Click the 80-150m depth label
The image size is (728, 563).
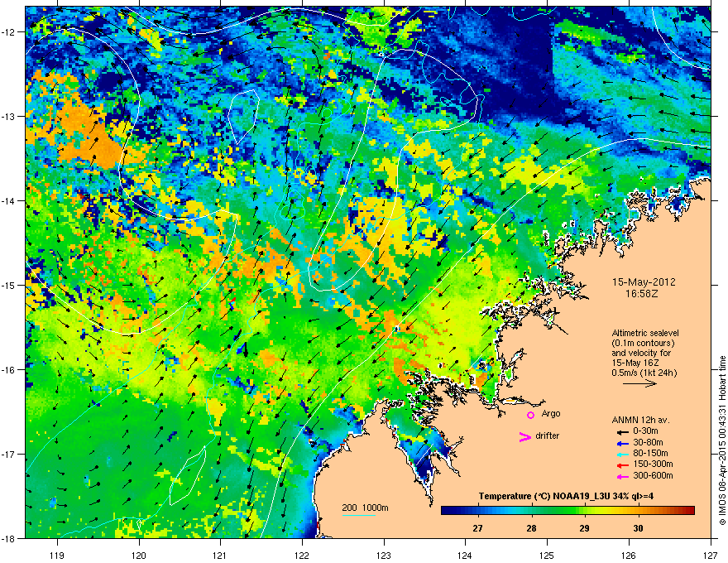[x=650, y=454]
